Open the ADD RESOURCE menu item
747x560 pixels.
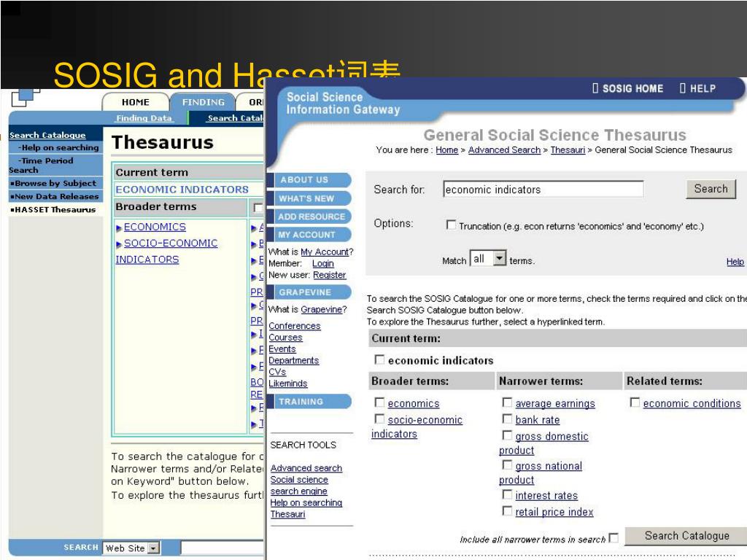[309, 217]
